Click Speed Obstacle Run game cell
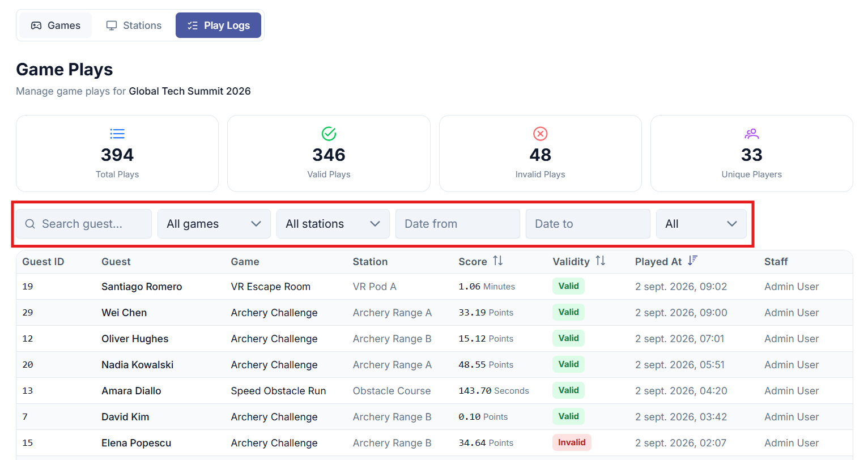Viewport: 868px width, 460px height. click(x=278, y=391)
